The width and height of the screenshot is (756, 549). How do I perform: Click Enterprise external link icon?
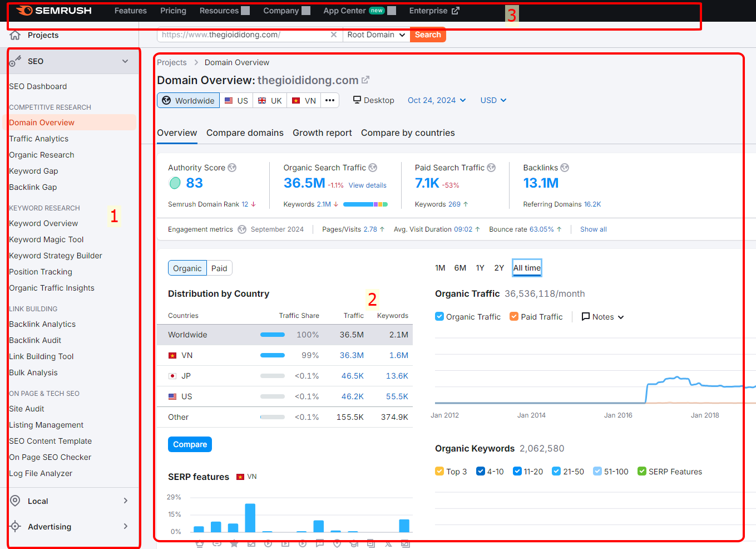pyautogui.click(x=456, y=11)
